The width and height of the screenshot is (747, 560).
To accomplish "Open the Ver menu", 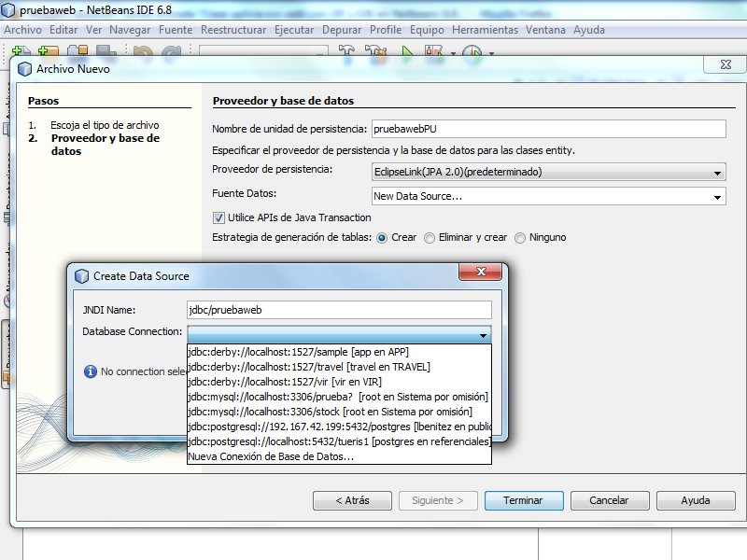I will click(94, 30).
